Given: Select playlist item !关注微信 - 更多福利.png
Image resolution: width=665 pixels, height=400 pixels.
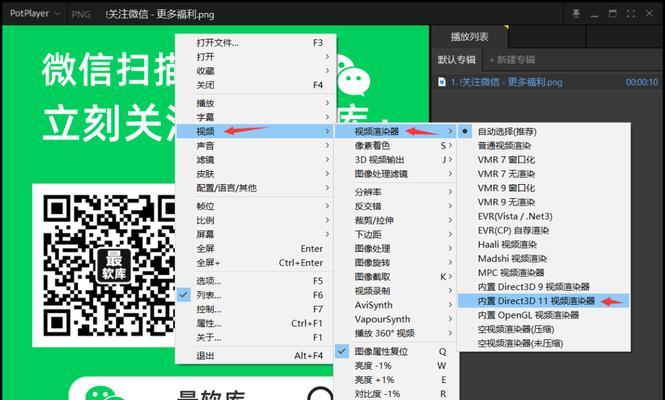Looking at the screenshot, I should [548, 82].
